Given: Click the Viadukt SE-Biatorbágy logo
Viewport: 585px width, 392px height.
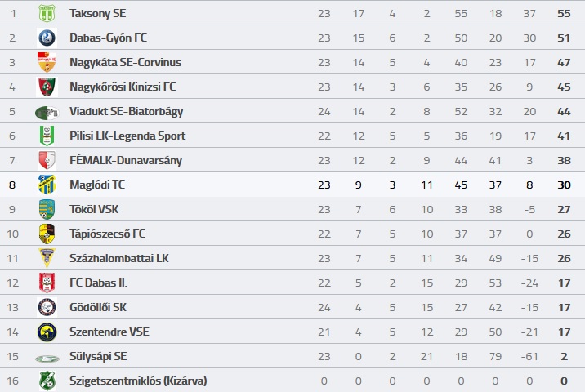Looking at the screenshot, I should [47, 112].
